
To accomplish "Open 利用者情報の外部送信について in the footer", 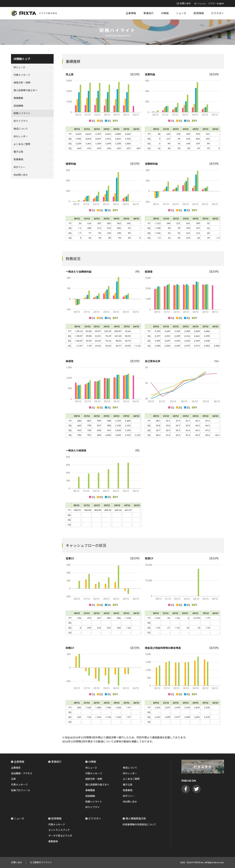I will coord(139,825).
